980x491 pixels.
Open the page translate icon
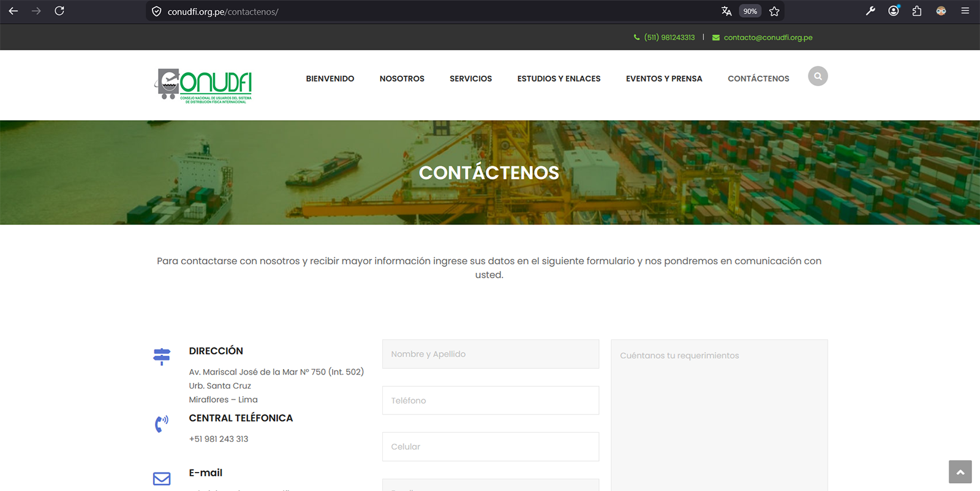pos(726,11)
